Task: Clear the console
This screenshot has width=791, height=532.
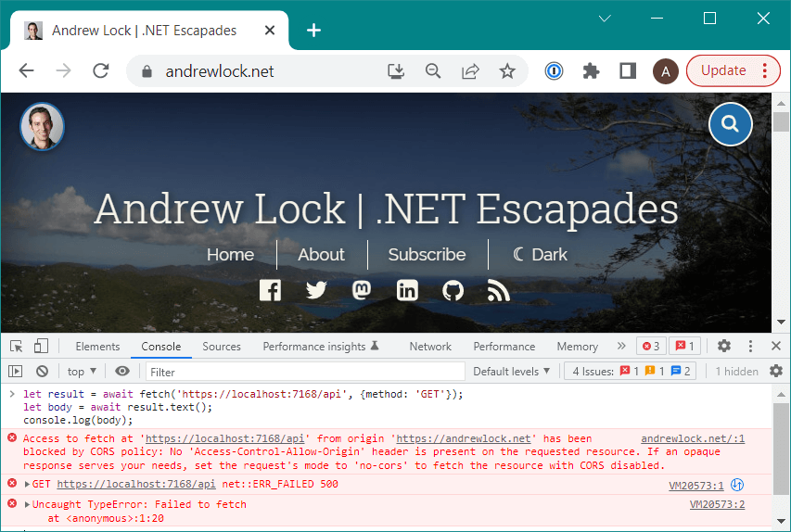Action: [x=43, y=372]
